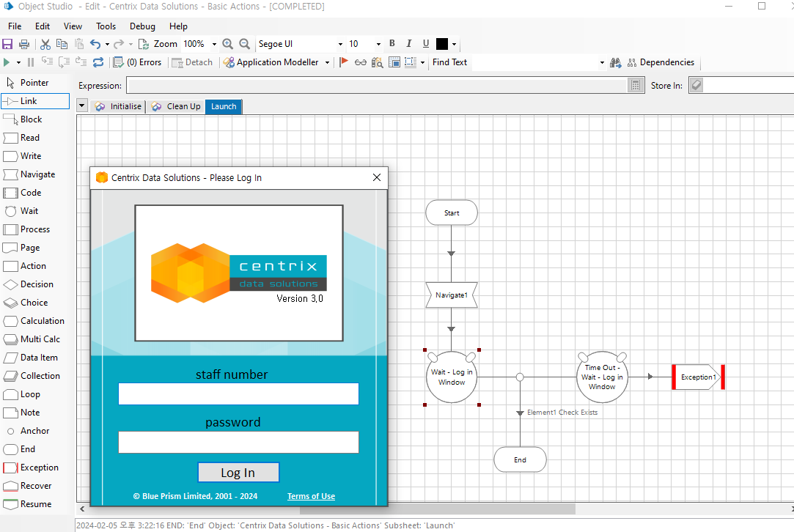This screenshot has width=794, height=532.
Task: Click the Find References binoculars-document icon
Action: click(x=378, y=62)
